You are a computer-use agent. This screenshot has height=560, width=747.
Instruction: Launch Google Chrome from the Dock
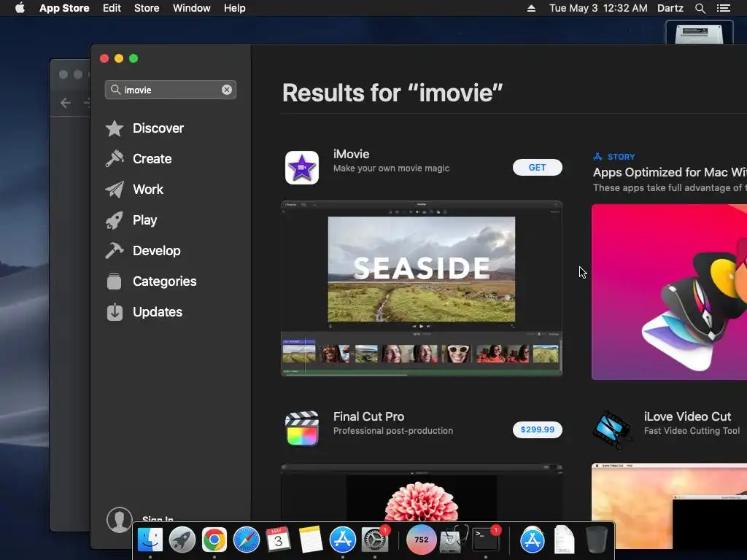click(x=214, y=540)
